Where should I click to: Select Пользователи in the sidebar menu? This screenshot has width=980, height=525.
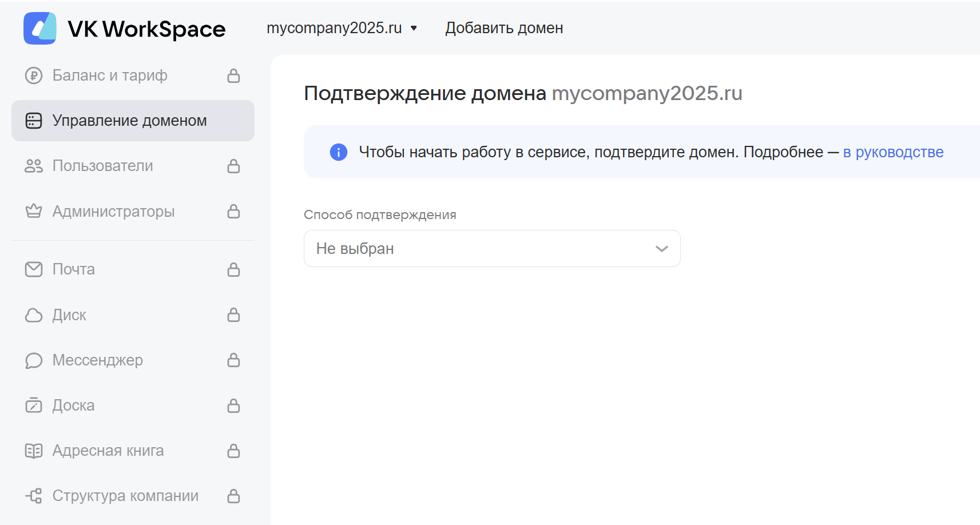point(103,166)
